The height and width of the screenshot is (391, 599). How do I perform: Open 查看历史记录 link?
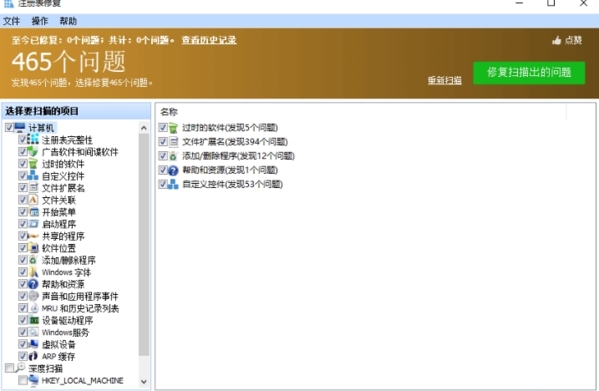(x=209, y=40)
